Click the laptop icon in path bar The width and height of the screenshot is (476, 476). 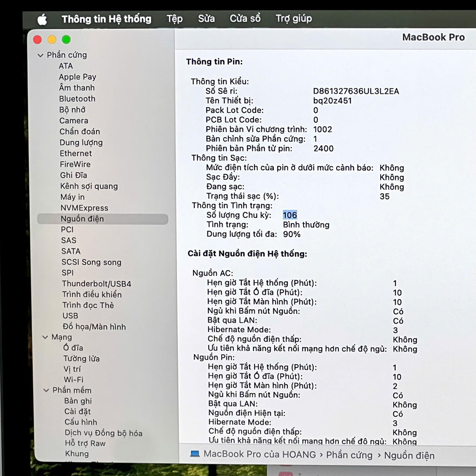195,454
